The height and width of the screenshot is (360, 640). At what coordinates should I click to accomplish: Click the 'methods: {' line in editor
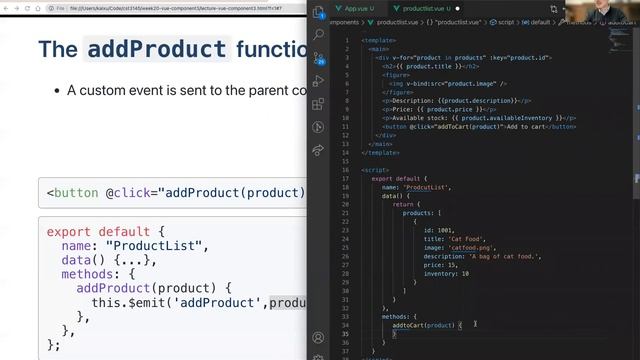(x=399, y=317)
